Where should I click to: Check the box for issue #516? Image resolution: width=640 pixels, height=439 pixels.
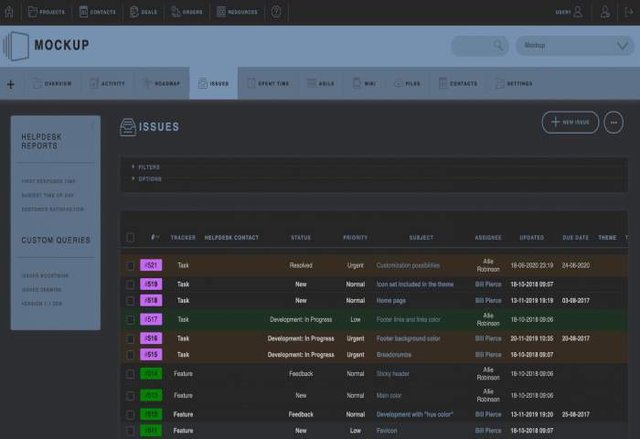tap(130, 339)
